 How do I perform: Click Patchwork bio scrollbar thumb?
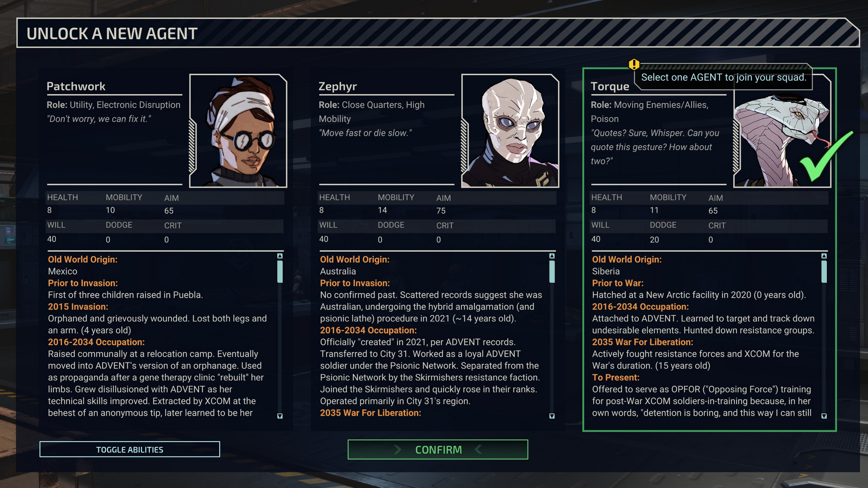[x=280, y=272]
